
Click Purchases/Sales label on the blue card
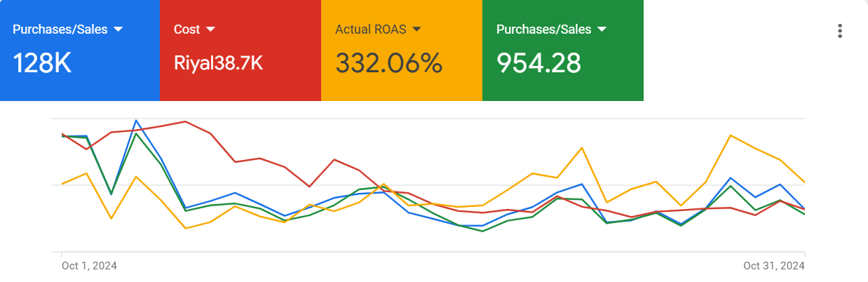[61, 29]
